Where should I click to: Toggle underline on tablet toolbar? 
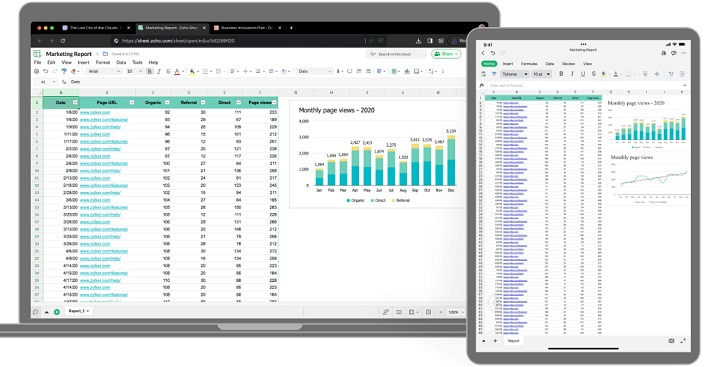point(583,74)
